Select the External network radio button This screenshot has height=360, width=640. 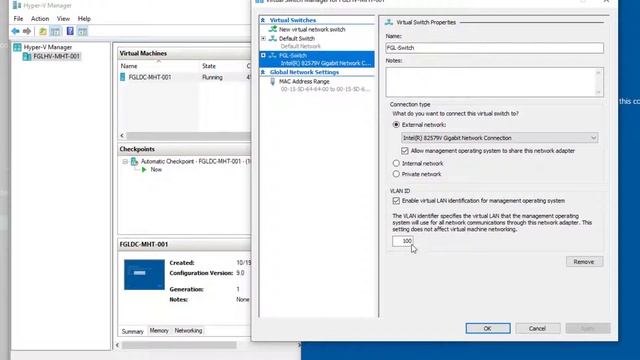coord(396,124)
